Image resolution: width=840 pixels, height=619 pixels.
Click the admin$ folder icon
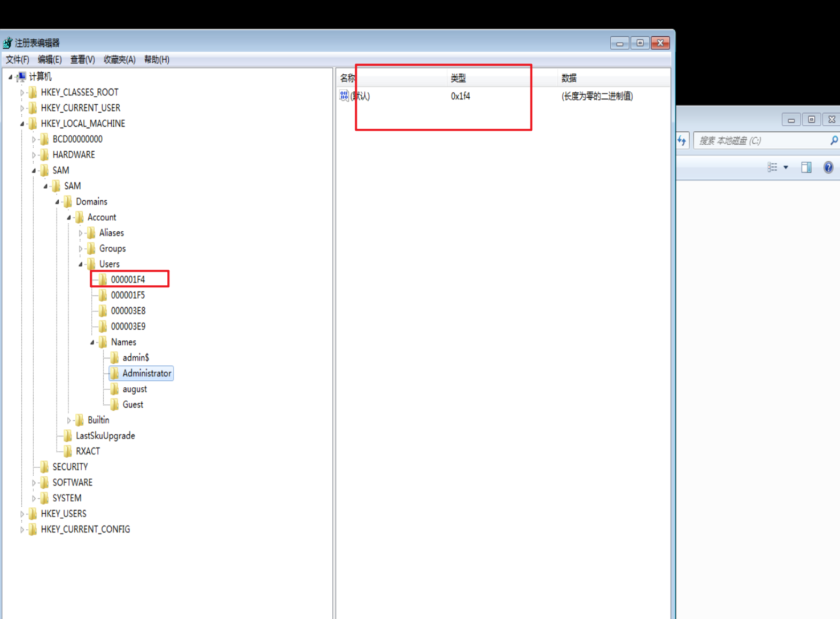115,357
